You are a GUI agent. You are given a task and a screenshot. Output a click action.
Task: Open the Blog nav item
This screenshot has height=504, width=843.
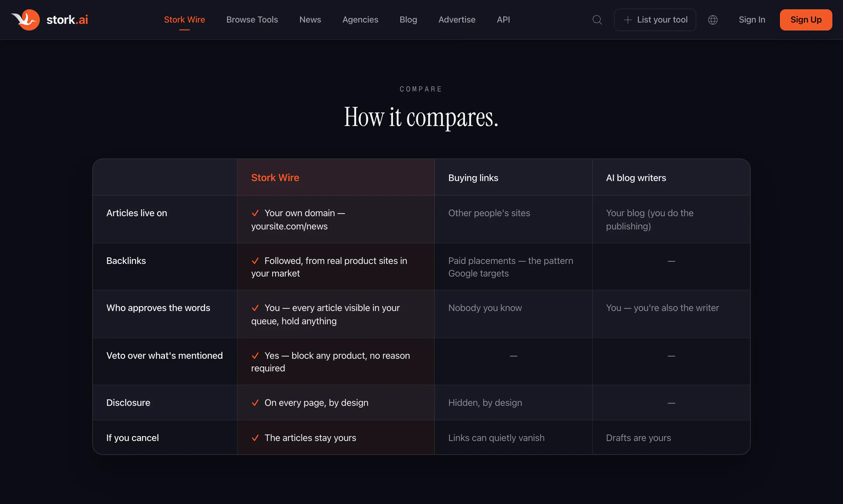[x=408, y=20]
